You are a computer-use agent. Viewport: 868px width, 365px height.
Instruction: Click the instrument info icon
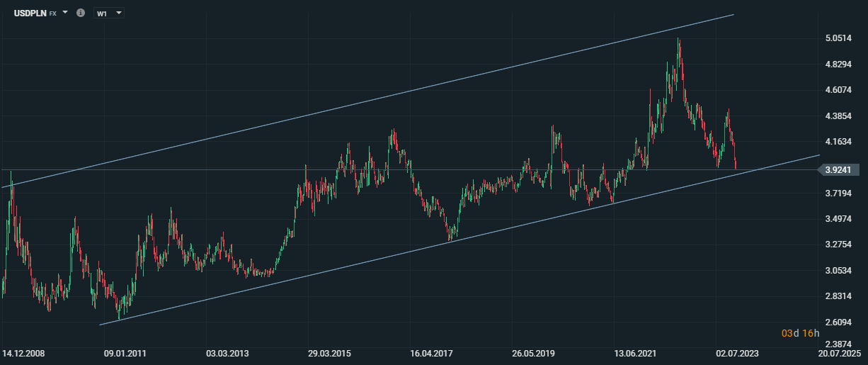click(80, 13)
